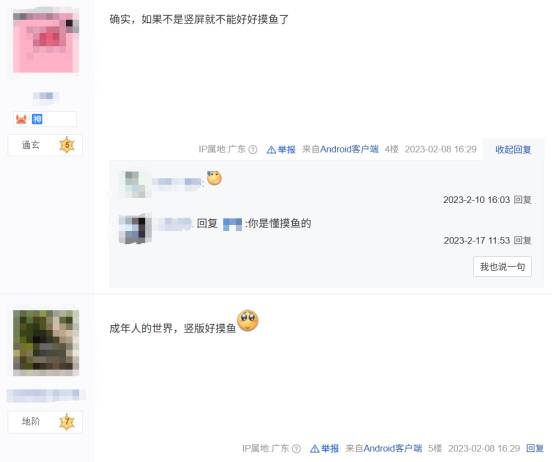Click the blurred username after 回复
The width and height of the screenshot is (552, 462).
click(232, 224)
